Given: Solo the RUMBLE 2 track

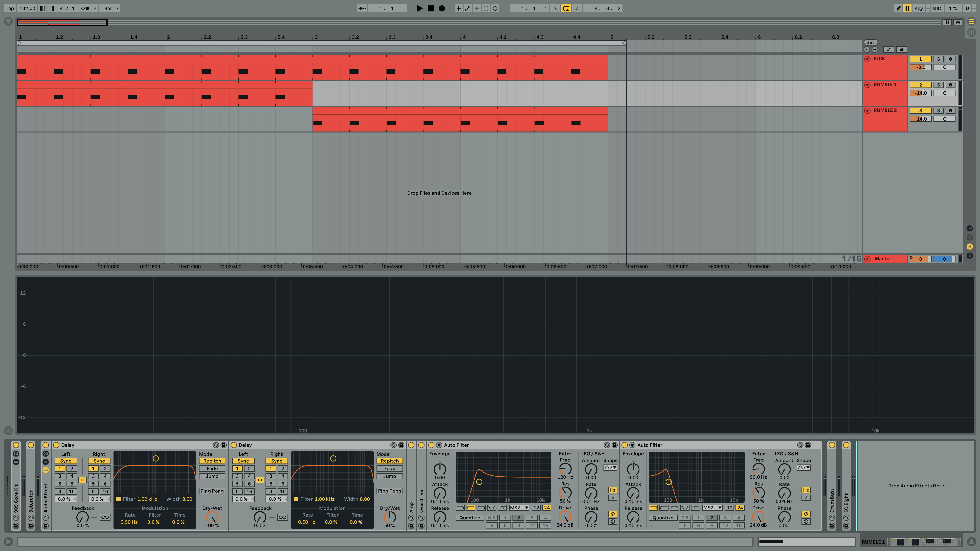Looking at the screenshot, I should tap(938, 111).
